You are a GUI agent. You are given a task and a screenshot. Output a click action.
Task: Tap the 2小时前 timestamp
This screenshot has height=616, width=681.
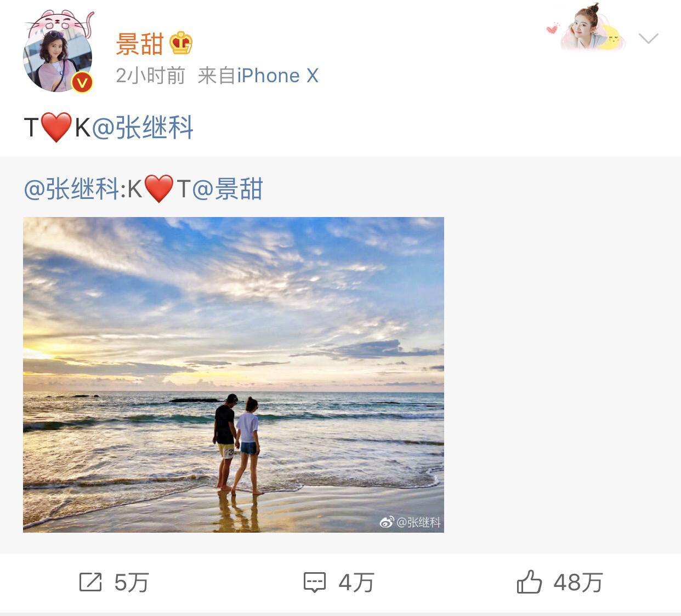[151, 76]
